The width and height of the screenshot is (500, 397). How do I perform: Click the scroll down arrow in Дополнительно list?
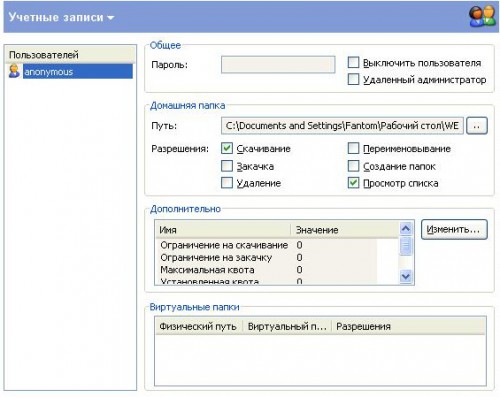[406, 276]
